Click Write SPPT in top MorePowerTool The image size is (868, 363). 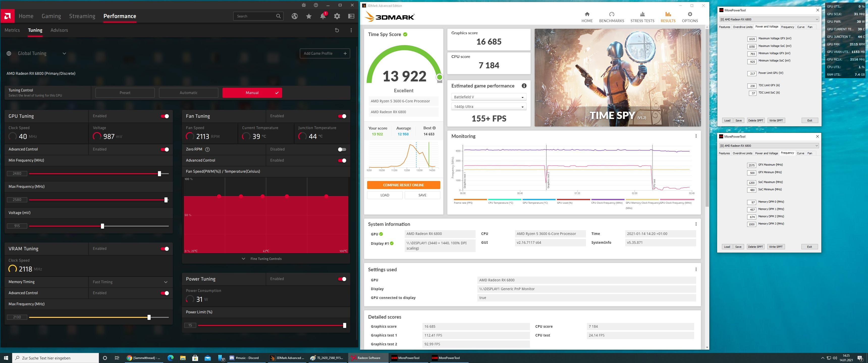tap(776, 120)
